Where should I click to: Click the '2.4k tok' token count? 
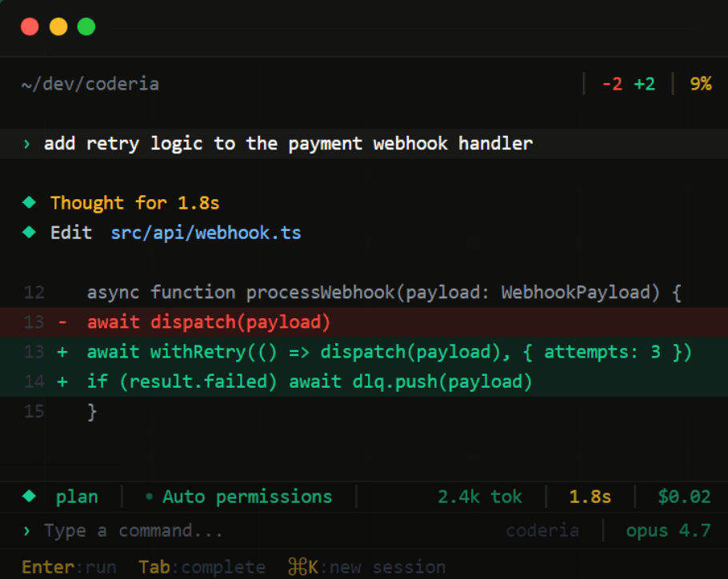[x=480, y=497]
